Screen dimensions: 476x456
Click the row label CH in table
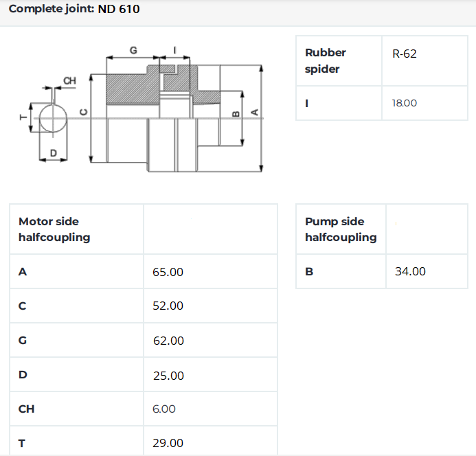(x=26, y=409)
